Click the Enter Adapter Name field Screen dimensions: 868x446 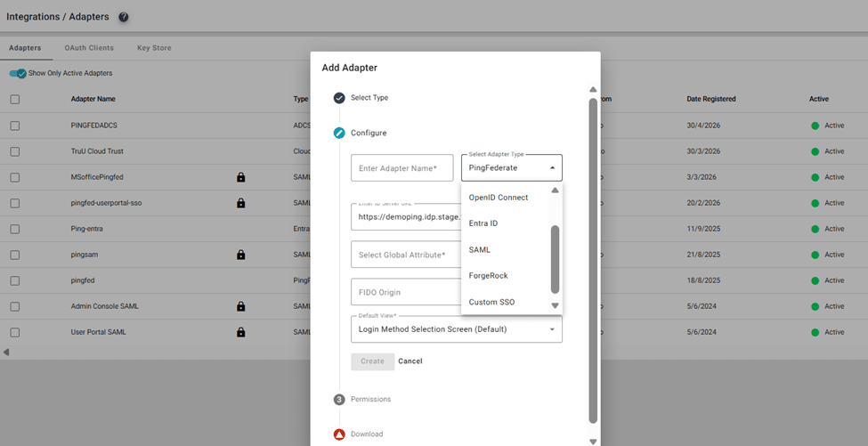pos(402,167)
